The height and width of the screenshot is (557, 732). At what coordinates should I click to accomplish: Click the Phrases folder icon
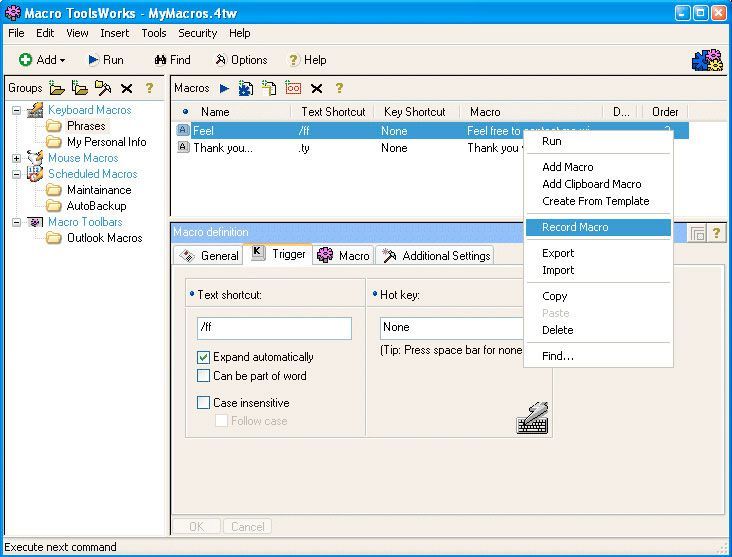pyautogui.click(x=54, y=126)
